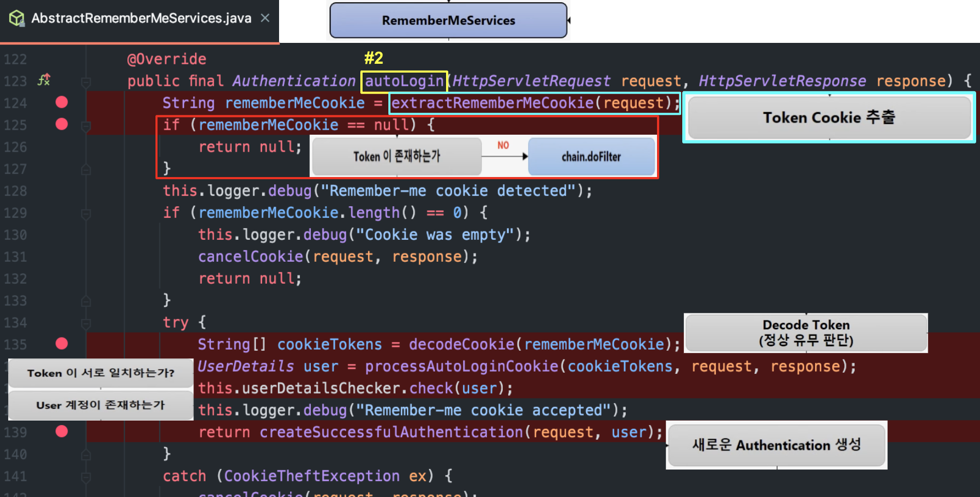
Task: Collapse the try block fold marker on line 134
Action: point(86,323)
